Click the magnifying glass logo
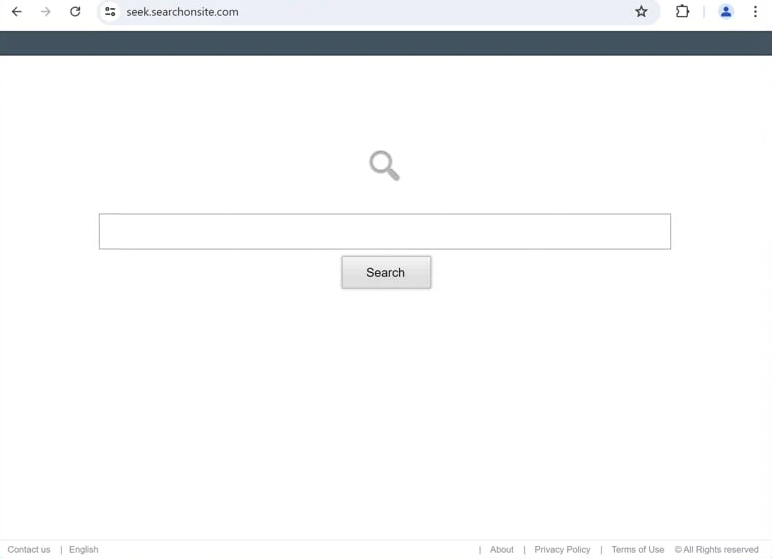 pos(385,165)
